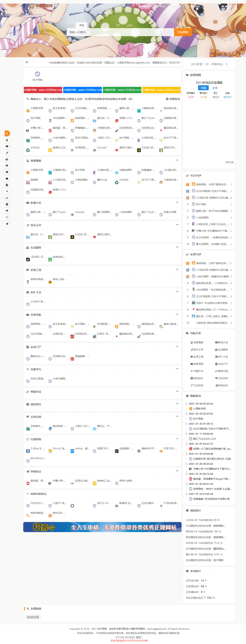Click the 调用地图 link below the map
The image size is (246, 644).
click(x=229, y=162)
